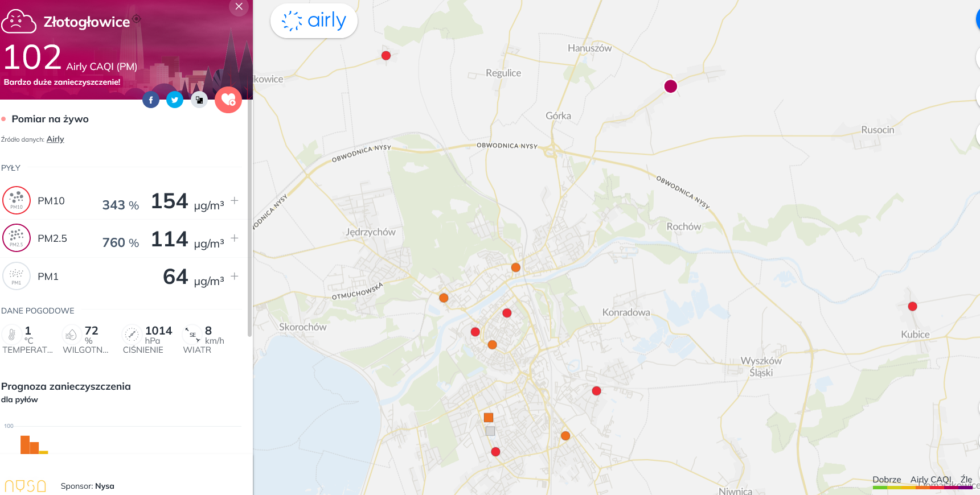This screenshot has width=980, height=495.
Task: Click the PM10 particle icon
Action: click(17, 200)
